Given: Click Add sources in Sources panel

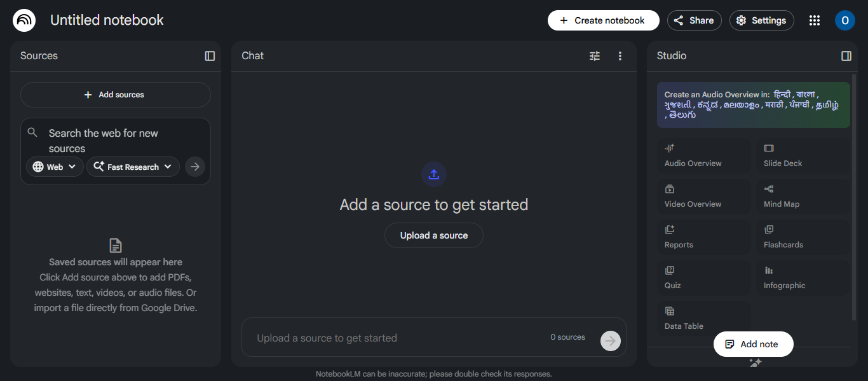Looking at the screenshot, I should [x=116, y=95].
